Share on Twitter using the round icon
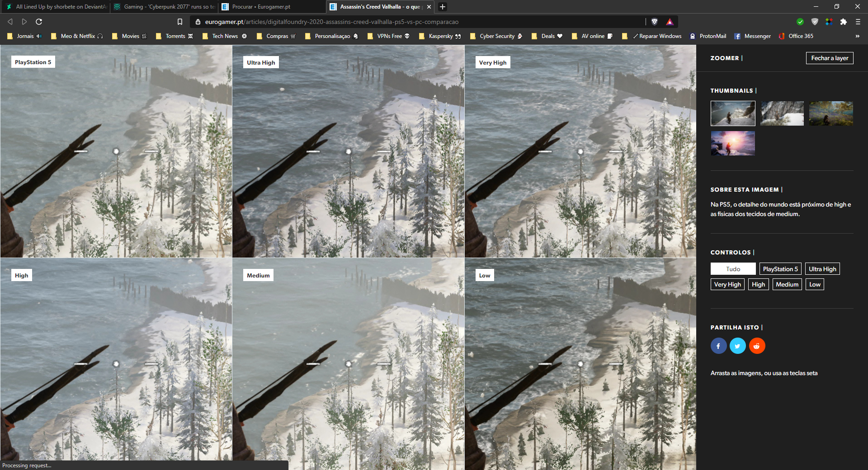 tap(738, 346)
